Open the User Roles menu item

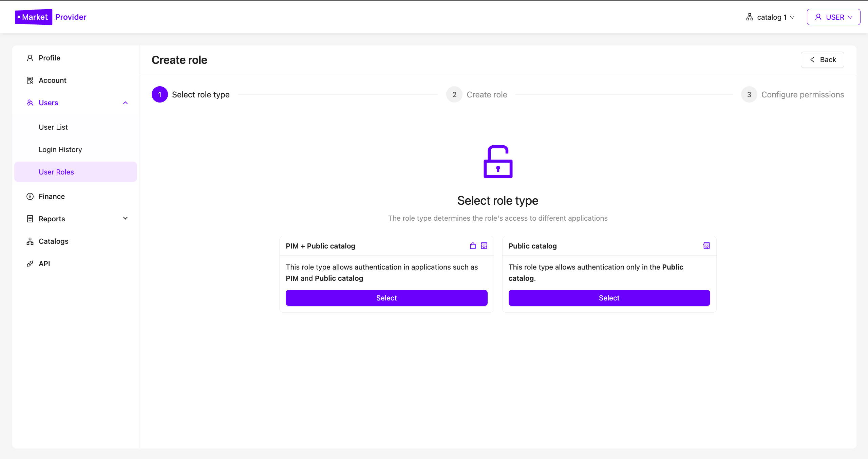[x=56, y=172]
